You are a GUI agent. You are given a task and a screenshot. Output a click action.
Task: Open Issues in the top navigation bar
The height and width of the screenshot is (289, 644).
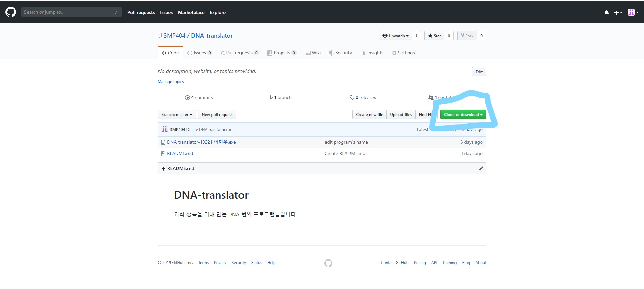pyautogui.click(x=166, y=12)
